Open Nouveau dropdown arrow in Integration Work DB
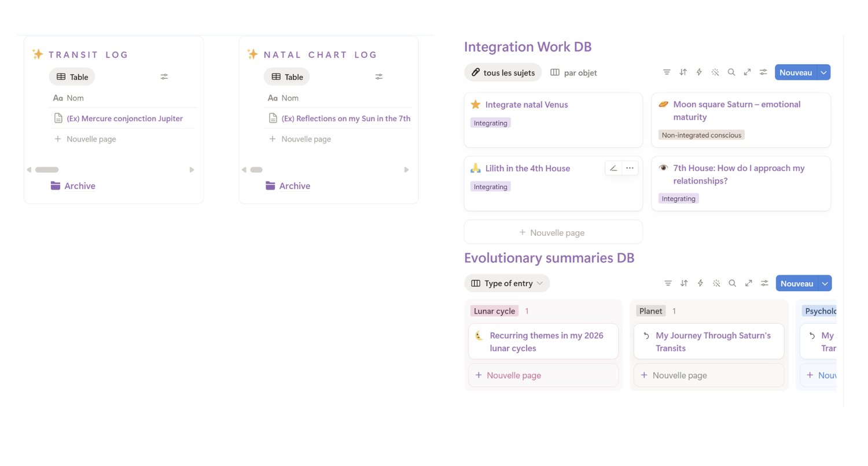The width and height of the screenshot is (868, 466). 824,72
